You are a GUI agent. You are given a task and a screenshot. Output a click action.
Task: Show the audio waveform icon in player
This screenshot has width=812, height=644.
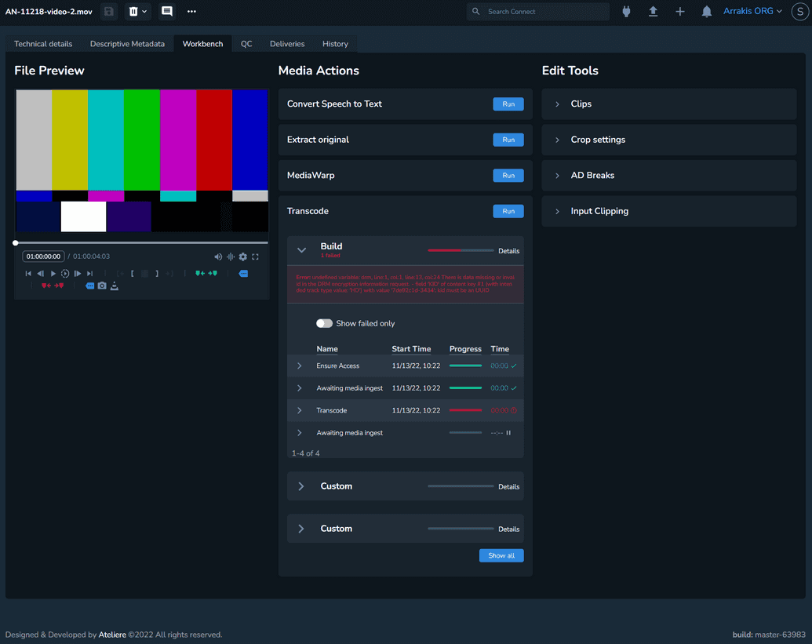(x=231, y=257)
